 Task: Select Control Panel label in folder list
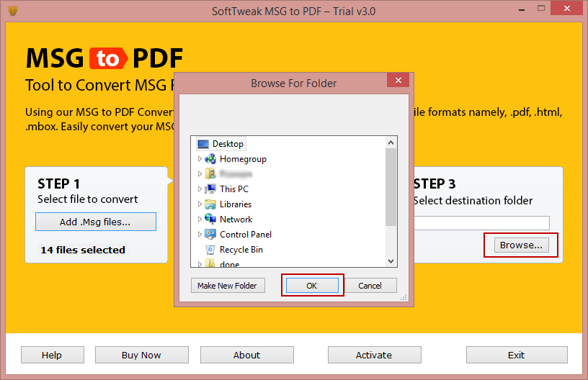click(x=246, y=235)
